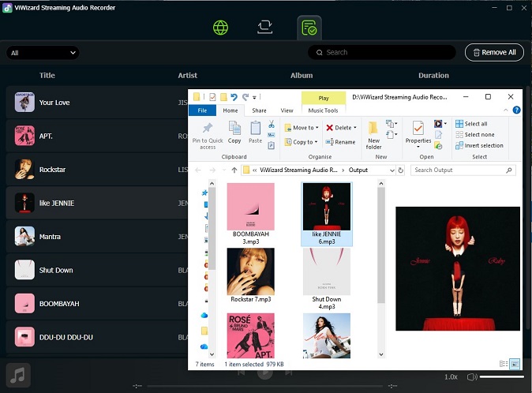The height and width of the screenshot is (393, 532).
Task: Click Pin to Quick access pin icon
Action: (208, 128)
